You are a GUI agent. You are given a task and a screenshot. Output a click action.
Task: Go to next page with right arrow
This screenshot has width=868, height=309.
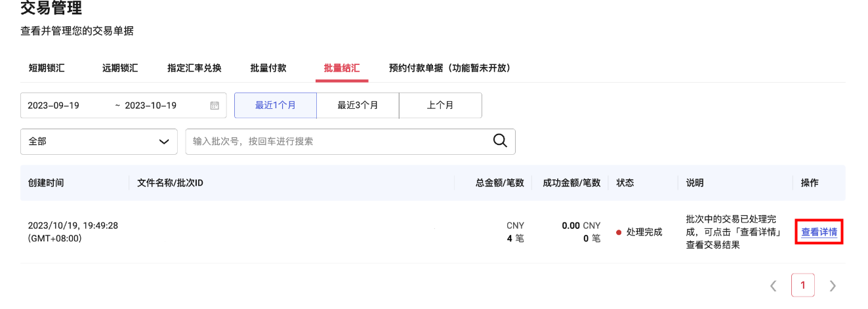pos(833,286)
